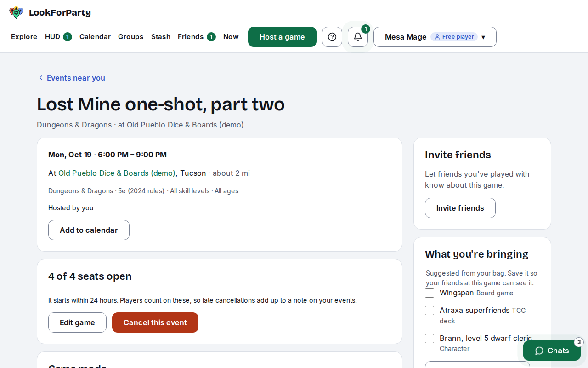This screenshot has width=588, height=368.
Task: Click the back chevron beside Events near you
Action: coord(41,78)
